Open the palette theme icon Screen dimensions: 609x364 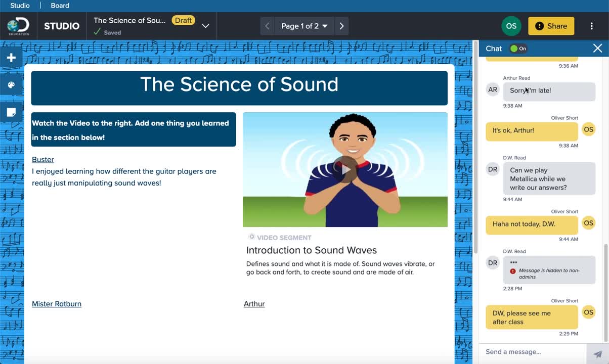(x=11, y=85)
